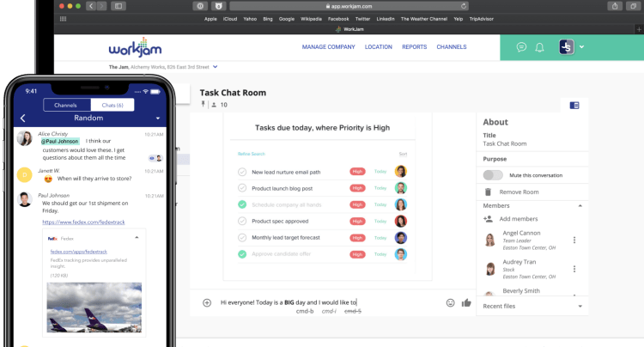This screenshot has height=347, width=644.
Task: Switch to Channels tab on phone
Action: tap(67, 105)
